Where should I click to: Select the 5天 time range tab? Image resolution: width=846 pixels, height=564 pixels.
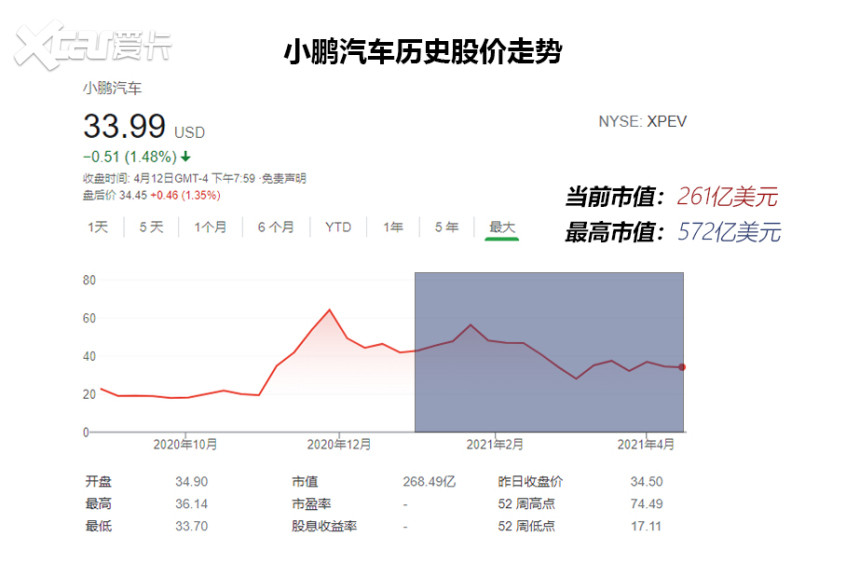[151, 227]
